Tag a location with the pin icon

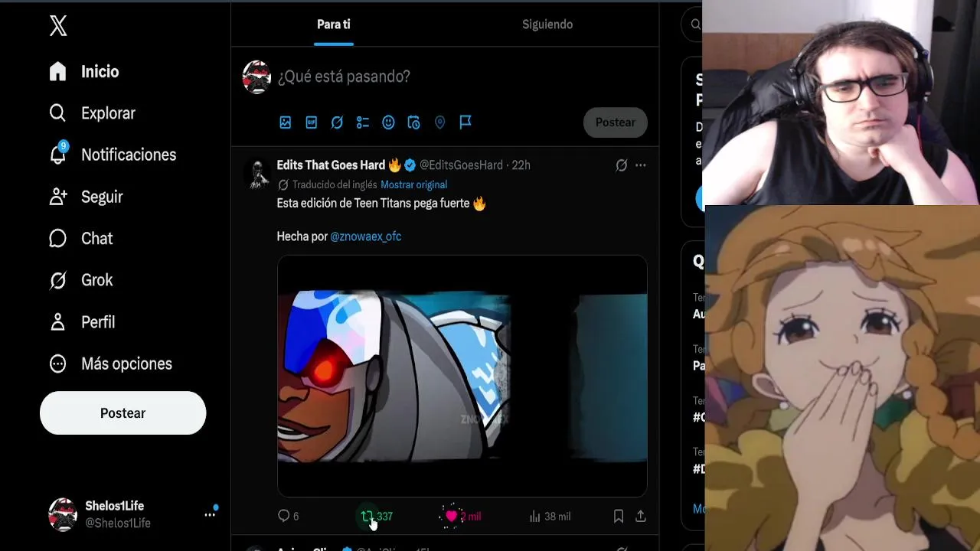click(439, 122)
